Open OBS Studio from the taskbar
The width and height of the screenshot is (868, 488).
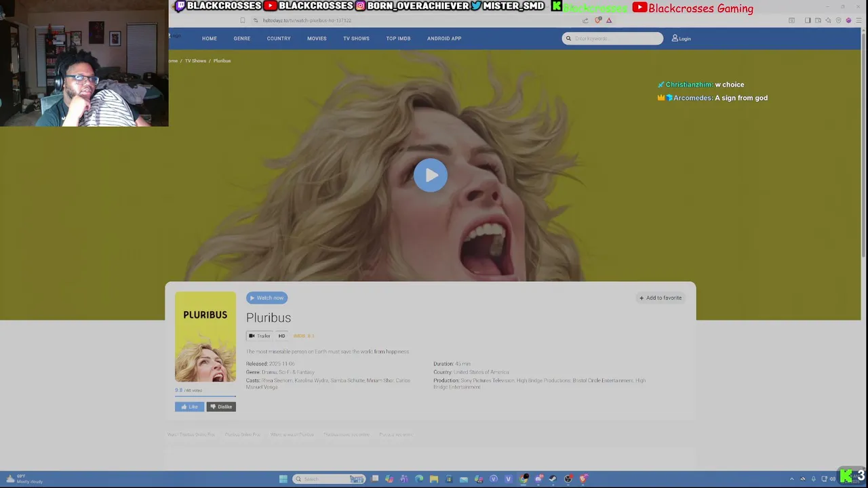tap(568, 479)
